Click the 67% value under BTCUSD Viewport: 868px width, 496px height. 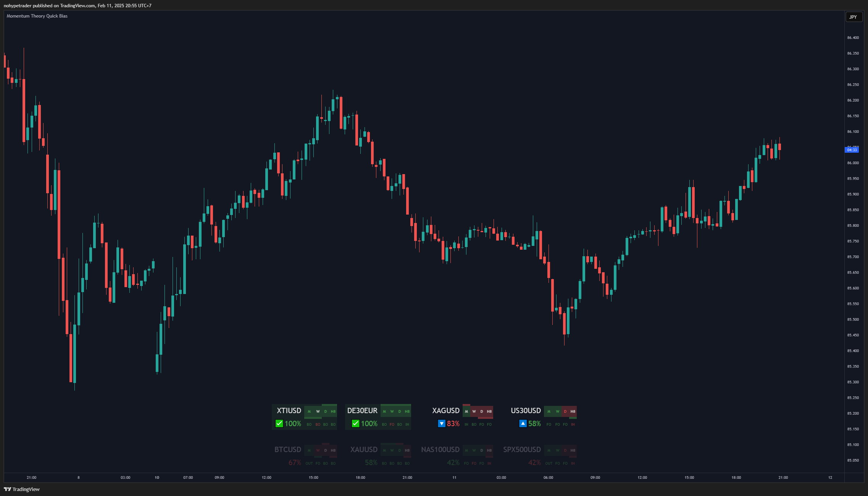(295, 462)
